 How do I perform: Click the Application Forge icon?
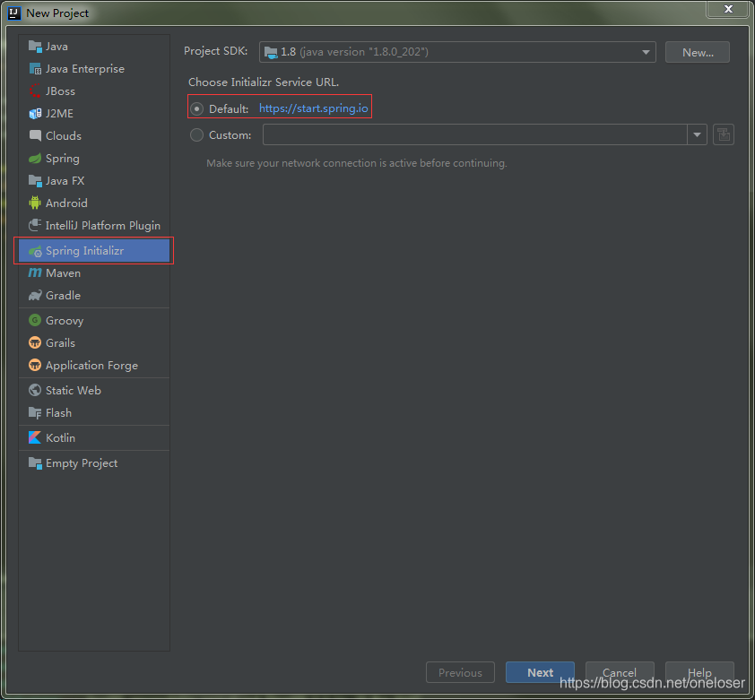click(35, 365)
